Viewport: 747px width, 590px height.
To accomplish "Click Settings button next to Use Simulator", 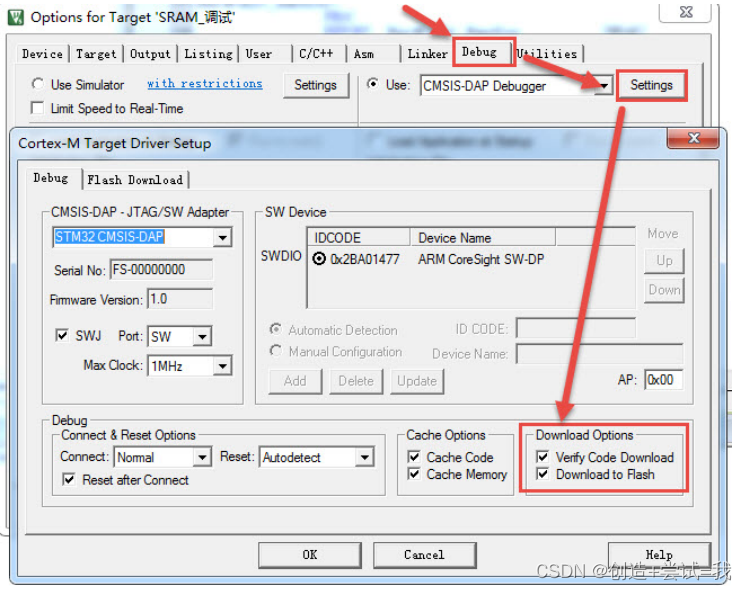I will coord(315,85).
